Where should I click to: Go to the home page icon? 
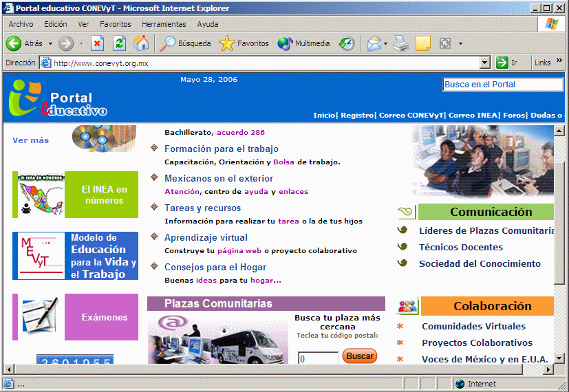(x=141, y=43)
